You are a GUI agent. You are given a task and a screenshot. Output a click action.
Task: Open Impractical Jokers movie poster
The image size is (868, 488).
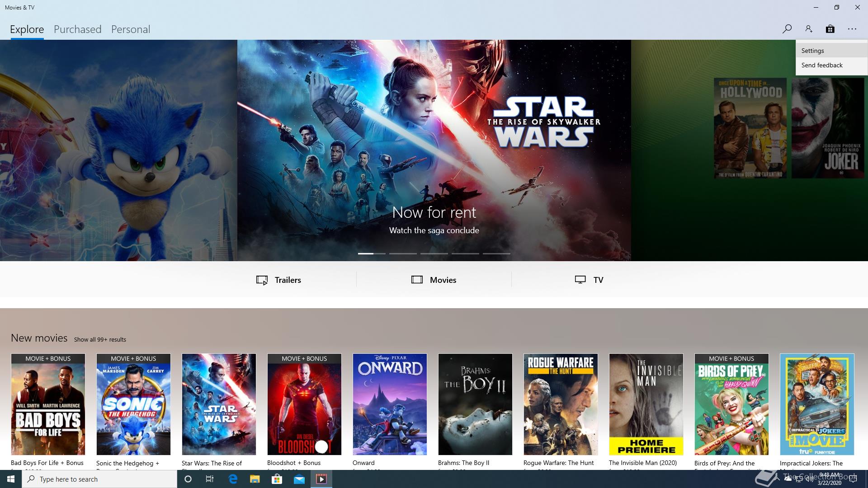click(x=817, y=404)
